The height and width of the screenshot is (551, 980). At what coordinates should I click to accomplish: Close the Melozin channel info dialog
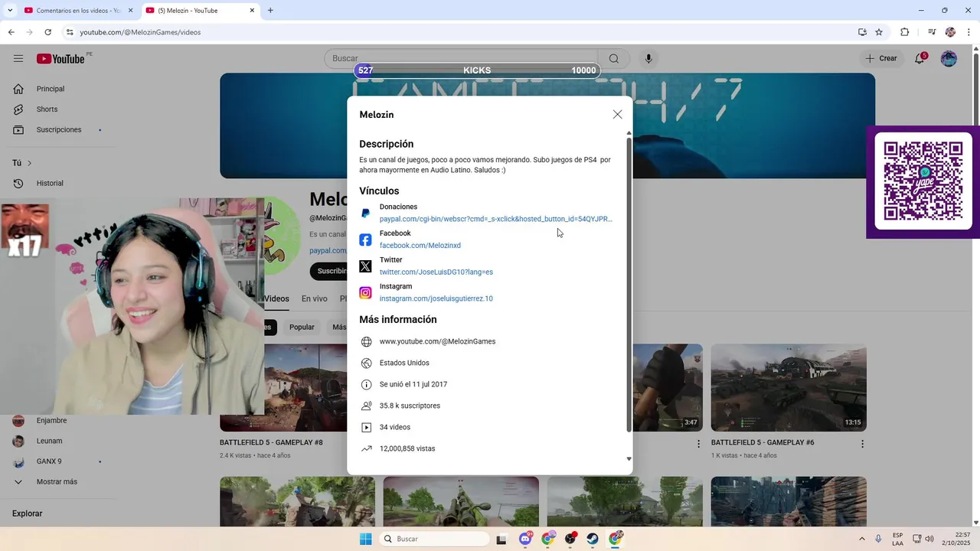tap(617, 114)
